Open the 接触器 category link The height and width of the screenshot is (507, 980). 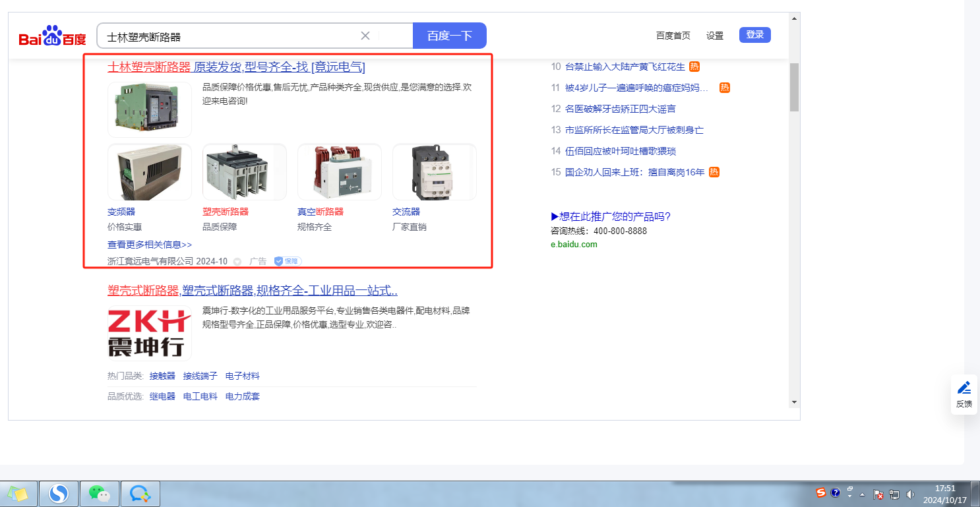162,376
